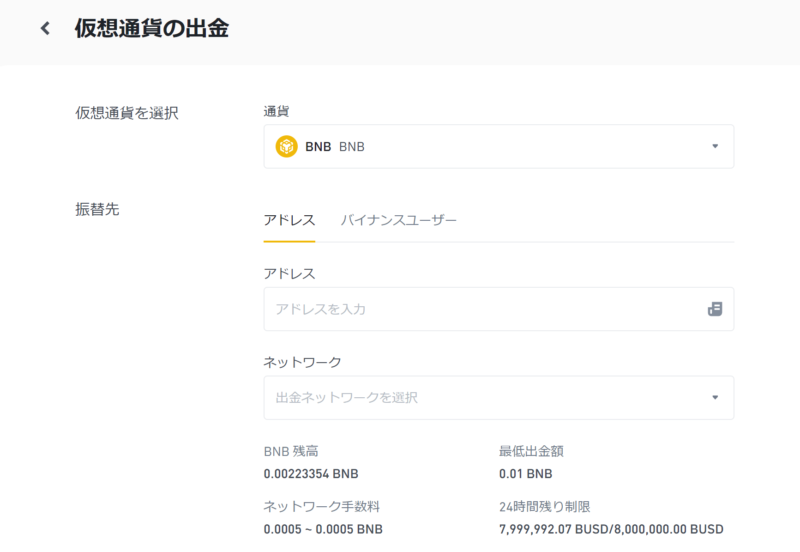Open the 通貨 currency dropdown showing BNB
The image size is (800, 552).
click(x=498, y=146)
